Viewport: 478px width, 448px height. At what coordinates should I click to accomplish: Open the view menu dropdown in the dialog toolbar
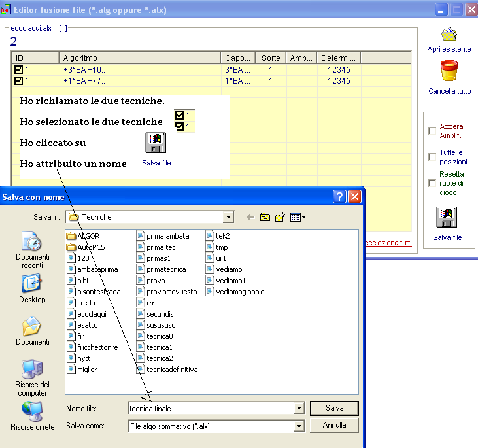pos(298,217)
